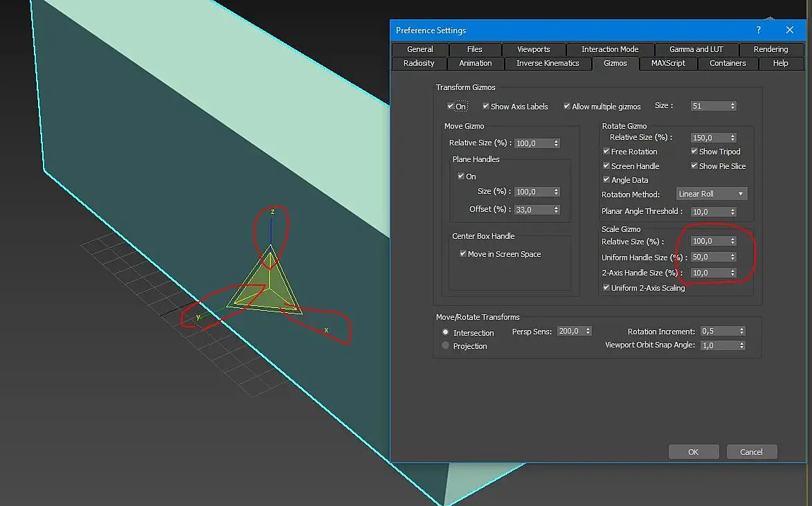The image size is (812, 506).
Task: Disable Allow multiple gizmos
Action: [x=567, y=107]
